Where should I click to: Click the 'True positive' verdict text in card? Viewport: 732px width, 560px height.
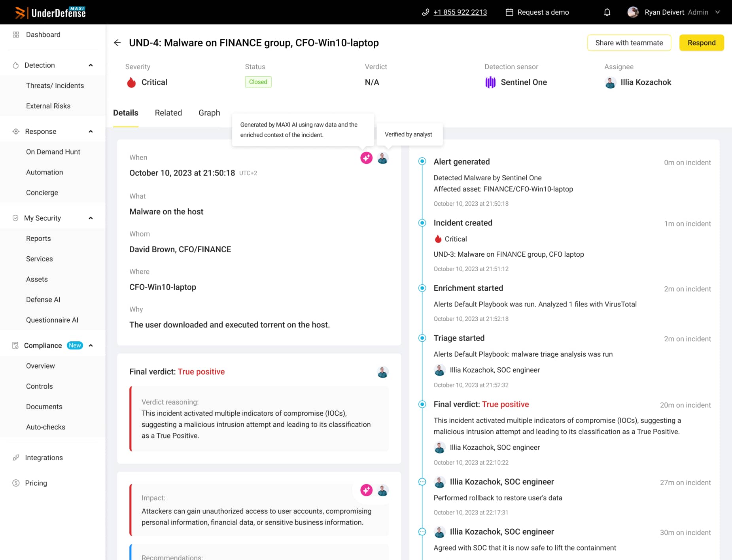click(201, 372)
